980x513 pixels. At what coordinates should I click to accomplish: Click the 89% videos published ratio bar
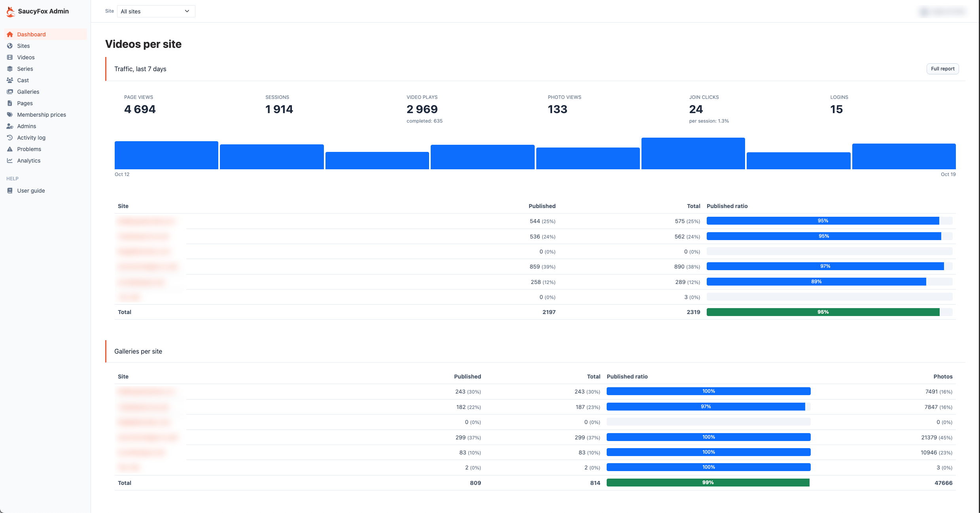click(816, 282)
